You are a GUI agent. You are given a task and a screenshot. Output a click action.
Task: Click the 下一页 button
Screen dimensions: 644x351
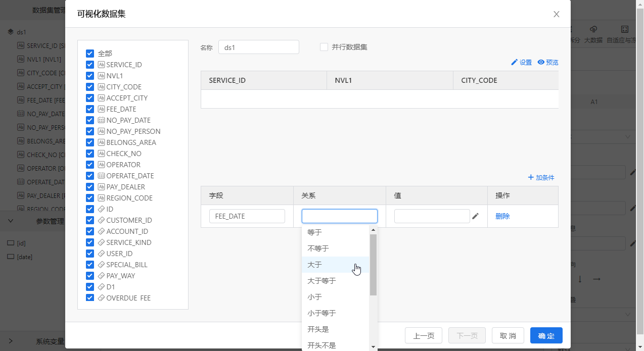467,336
